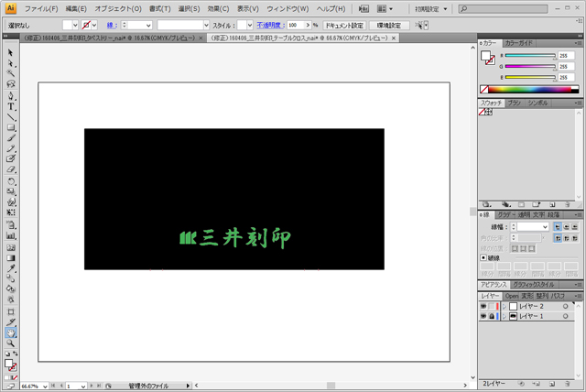Hide レイヤー 2 using its eye icon
The width and height of the screenshot is (586, 392).
tap(483, 306)
